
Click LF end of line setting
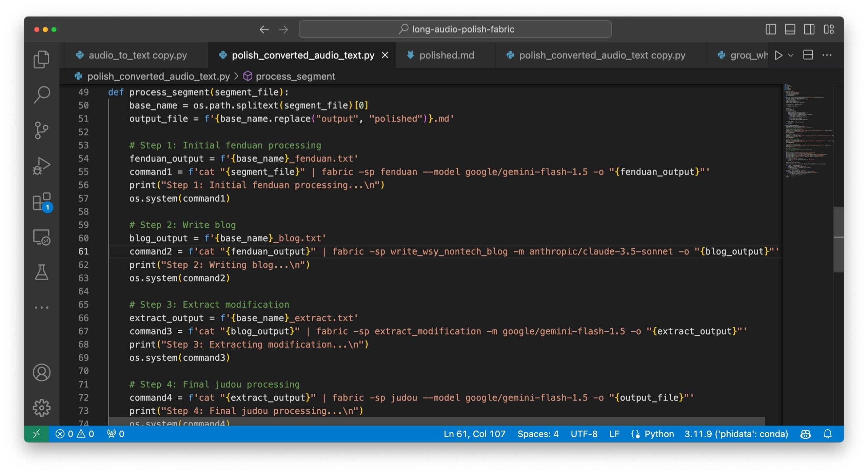(x=614, y=434)
